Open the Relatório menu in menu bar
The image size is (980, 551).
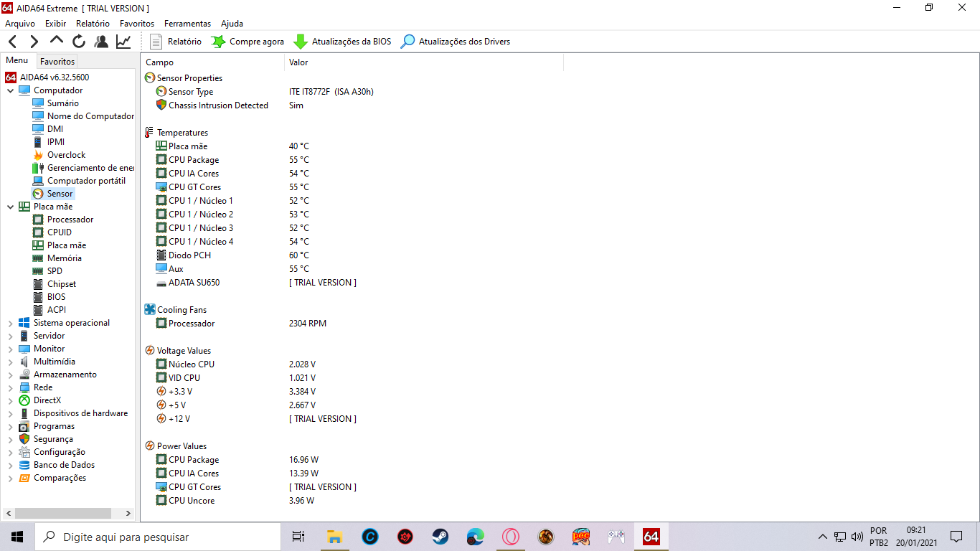(93, 24)
